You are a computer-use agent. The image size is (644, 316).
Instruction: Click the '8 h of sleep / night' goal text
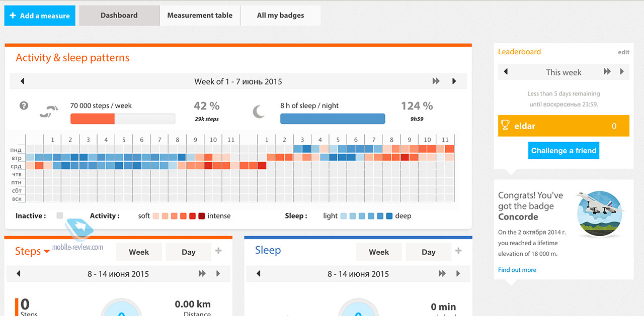tap(309, 106)
